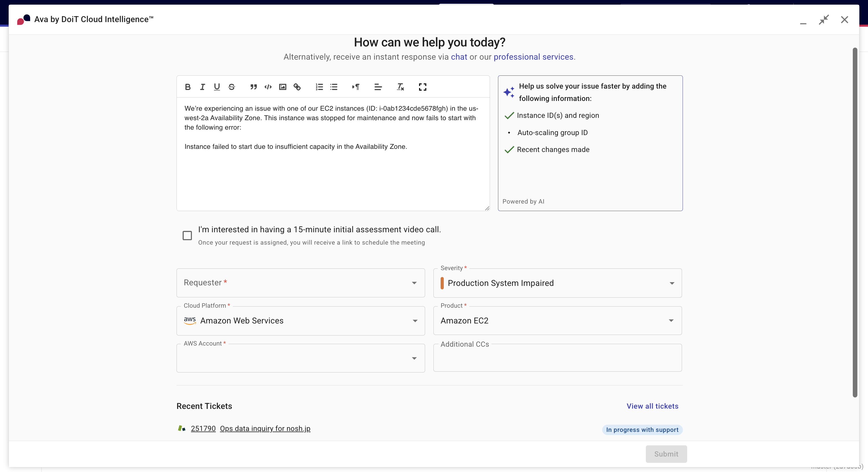Click the strikethrough icon
This screenshot has height=472, width=868.
click(231, 87)
